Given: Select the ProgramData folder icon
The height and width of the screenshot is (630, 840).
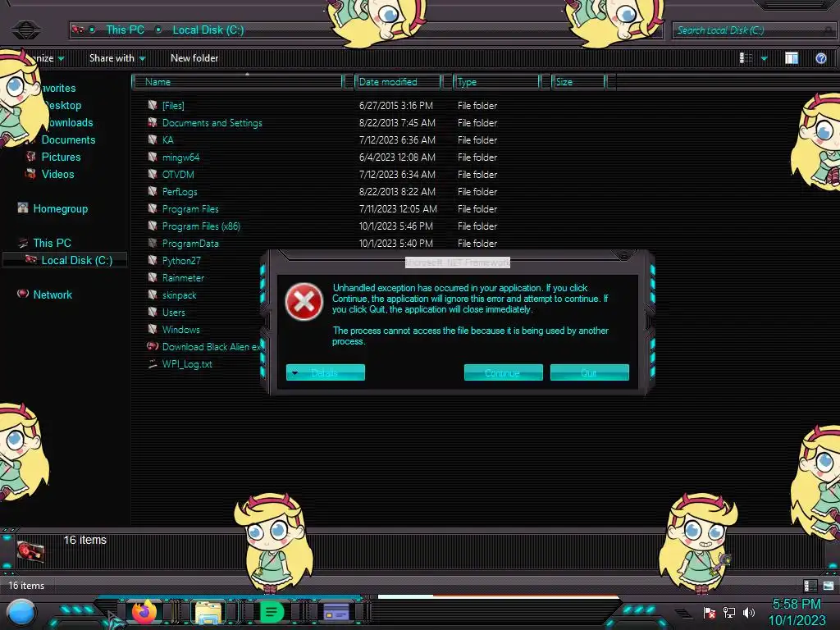Looking at the screenshot, I should click(x=153, y=243).
